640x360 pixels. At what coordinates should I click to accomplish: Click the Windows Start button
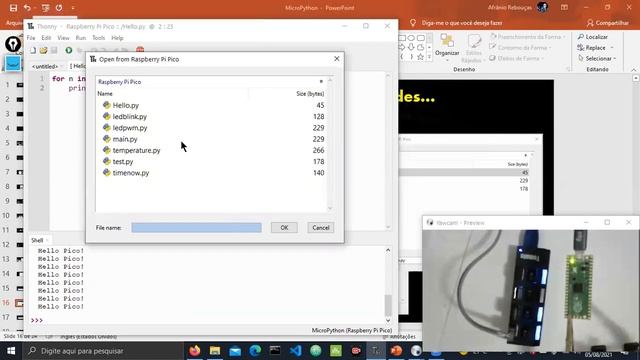[x=11, y=351]
